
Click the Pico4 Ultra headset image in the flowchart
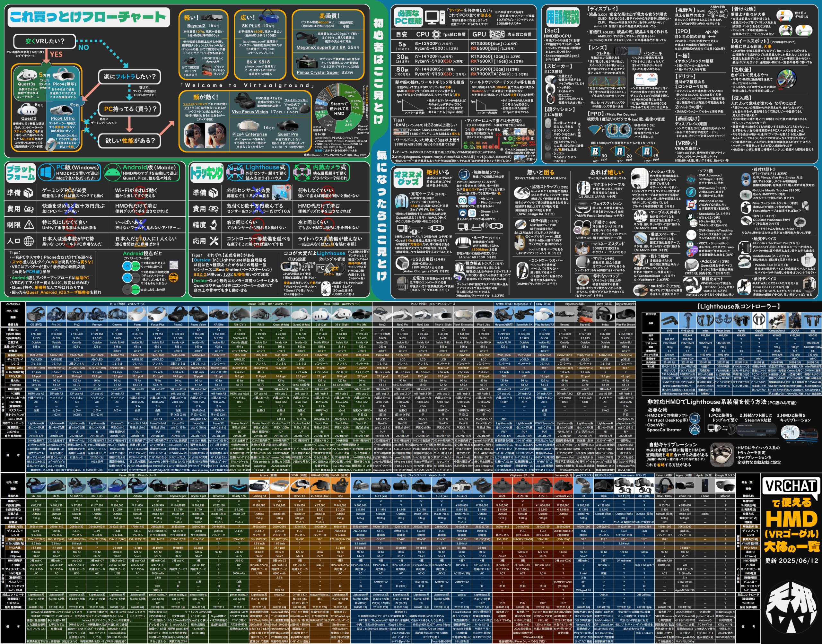pyautogui.click(x=61, y=110)
